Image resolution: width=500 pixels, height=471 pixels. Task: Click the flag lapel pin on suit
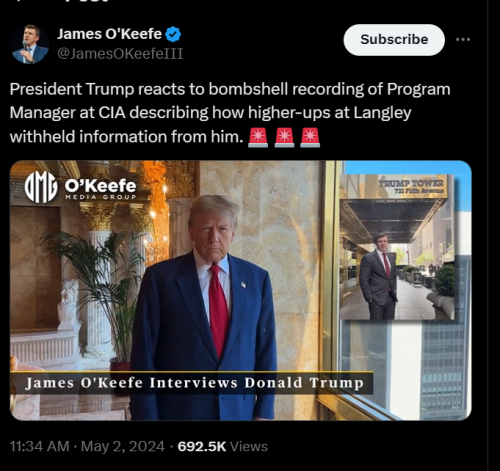point(243,285)
